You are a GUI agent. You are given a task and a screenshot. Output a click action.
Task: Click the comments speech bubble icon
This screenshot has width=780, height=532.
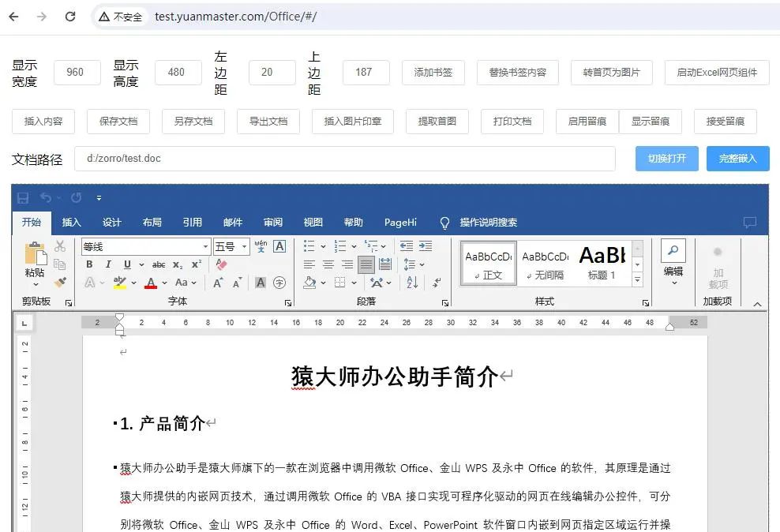click(x=750, y=223)
